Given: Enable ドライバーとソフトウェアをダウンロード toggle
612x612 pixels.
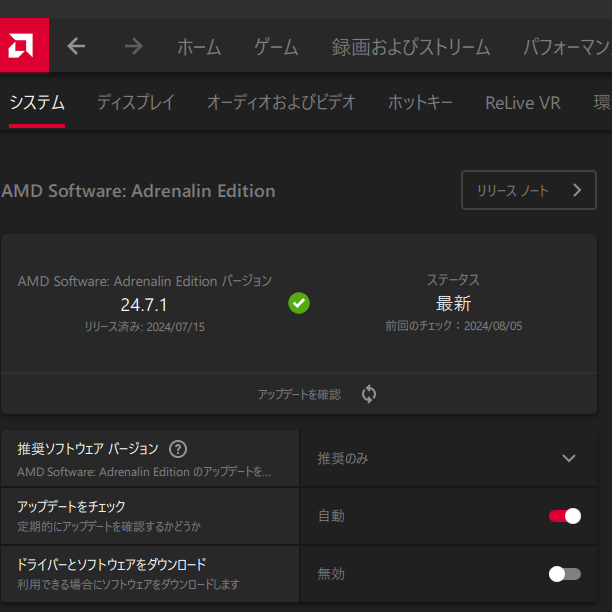Looking at the screenshot, I should [x=565, y=574].
